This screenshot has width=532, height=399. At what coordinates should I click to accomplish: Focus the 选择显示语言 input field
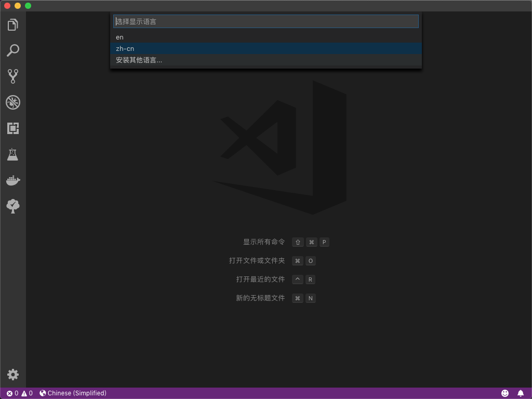point(266,21)
